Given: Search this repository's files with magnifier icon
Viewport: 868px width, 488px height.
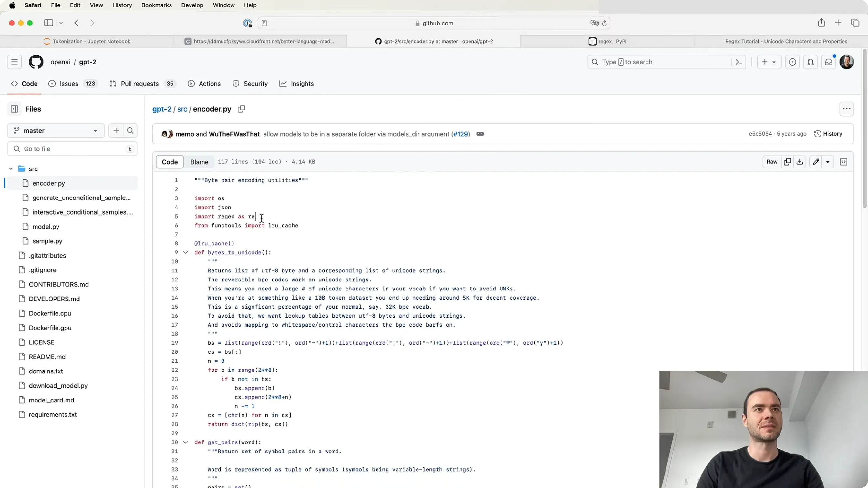Looking at the screenshot, I should pos(130,131).
